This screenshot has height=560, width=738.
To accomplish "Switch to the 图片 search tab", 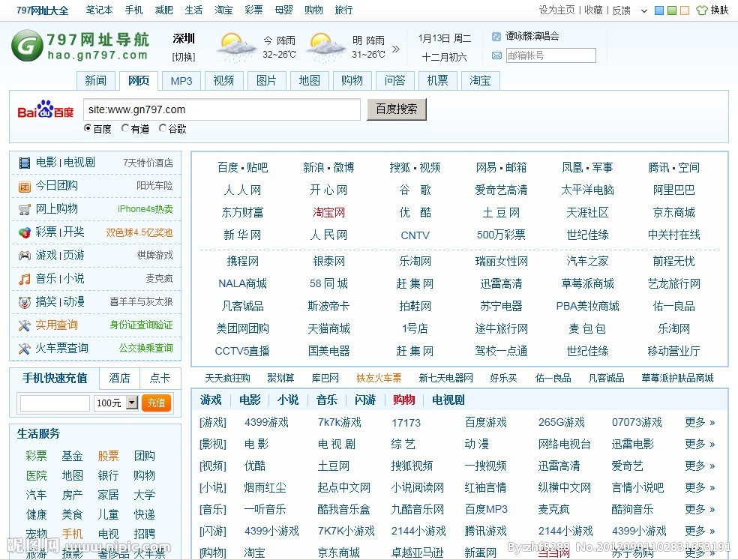I will pyautogui.click(x=266, y=81).
